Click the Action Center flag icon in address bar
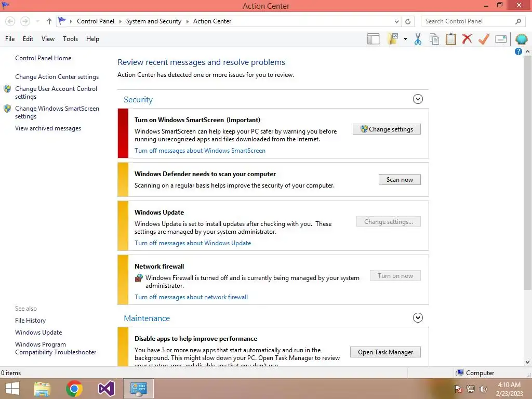The height and width of the screenshot is (399, 532). 62,21
